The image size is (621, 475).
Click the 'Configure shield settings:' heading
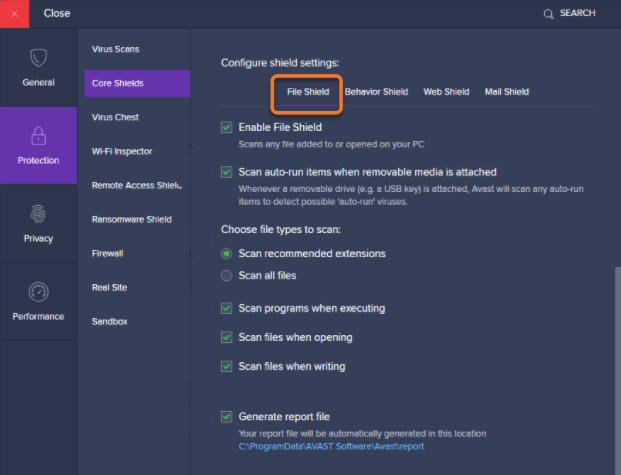point(280,63)
